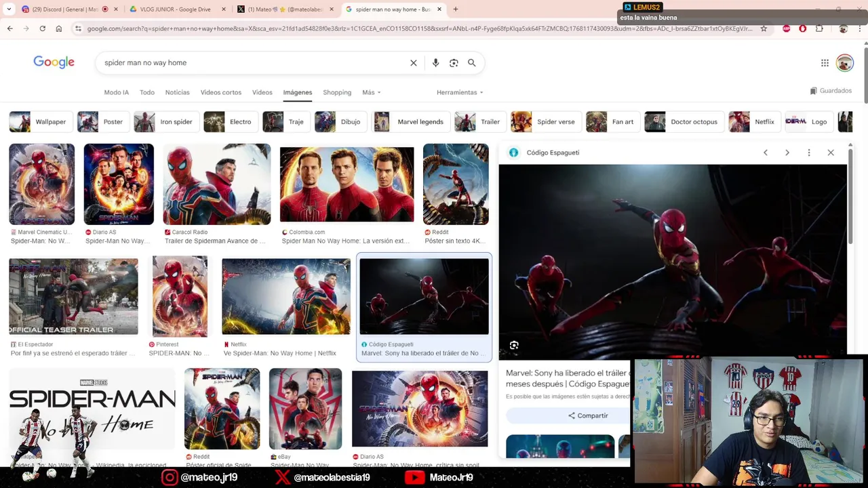
Task: Open Google account profile avatar
Action: [844, 63]
